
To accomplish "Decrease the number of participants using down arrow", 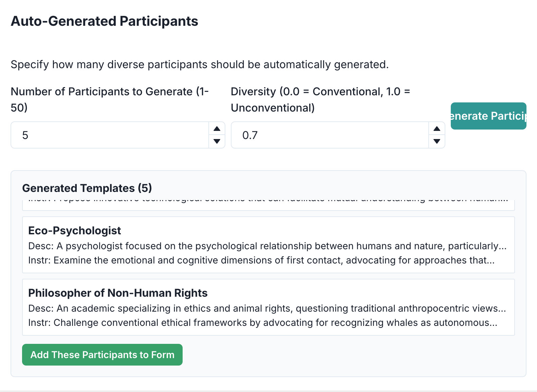I will (x=217, y=141).
